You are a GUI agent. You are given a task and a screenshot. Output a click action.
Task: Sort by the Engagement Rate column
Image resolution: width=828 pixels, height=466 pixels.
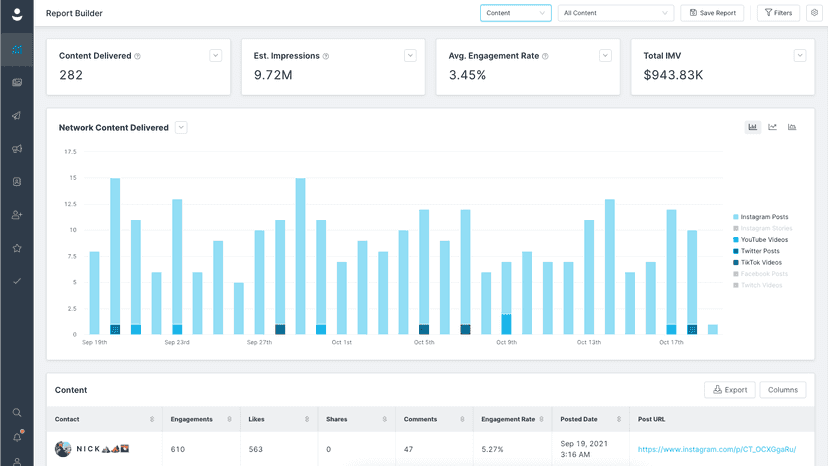(x=541, y=419)
